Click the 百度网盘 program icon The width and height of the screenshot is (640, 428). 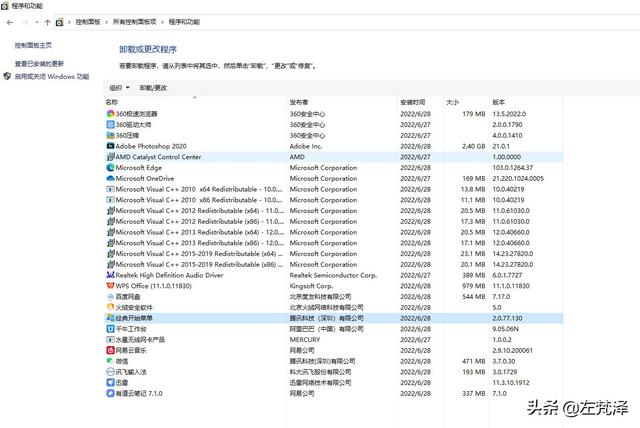pyautogui.click(x=110, y=297)
